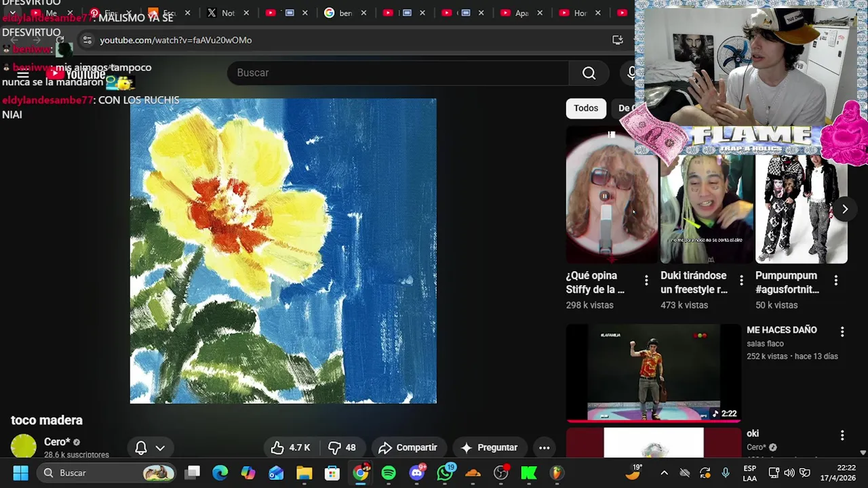Click the Compartir share button
This screenshot has width=868, height=488.
[408, 447]
